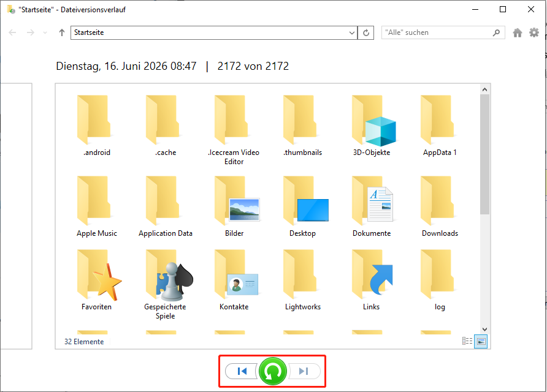Select the log folder
This screenshot has width=547, height=392.
[x=440, y=280]
